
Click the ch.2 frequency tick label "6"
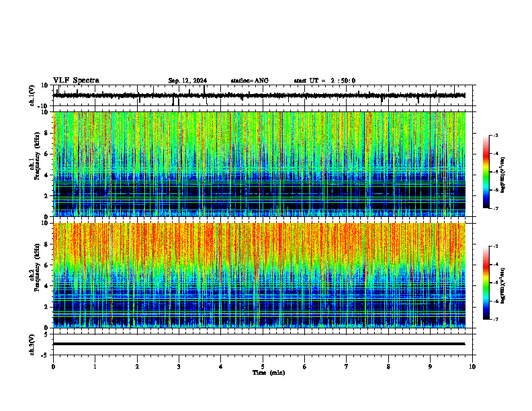point(47,265)
